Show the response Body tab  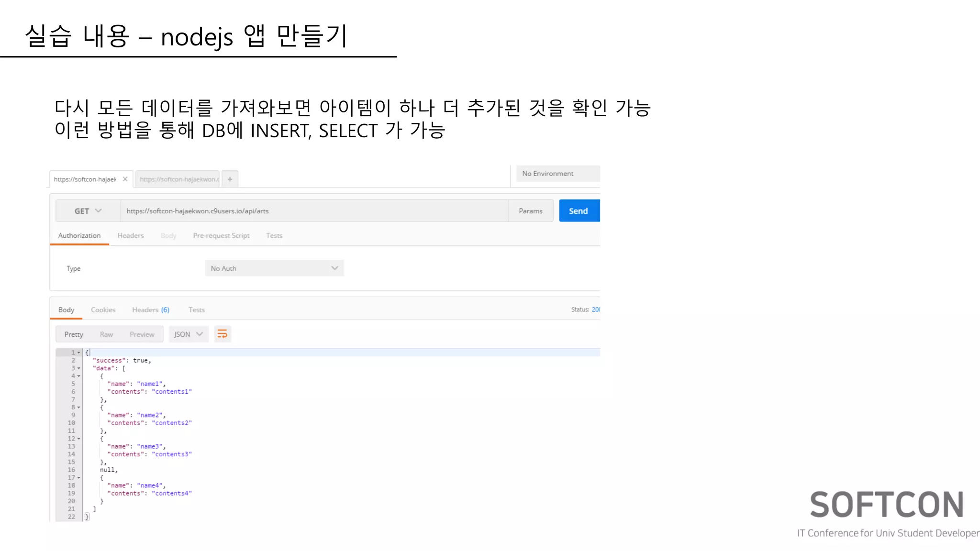[x=66, y=310]
